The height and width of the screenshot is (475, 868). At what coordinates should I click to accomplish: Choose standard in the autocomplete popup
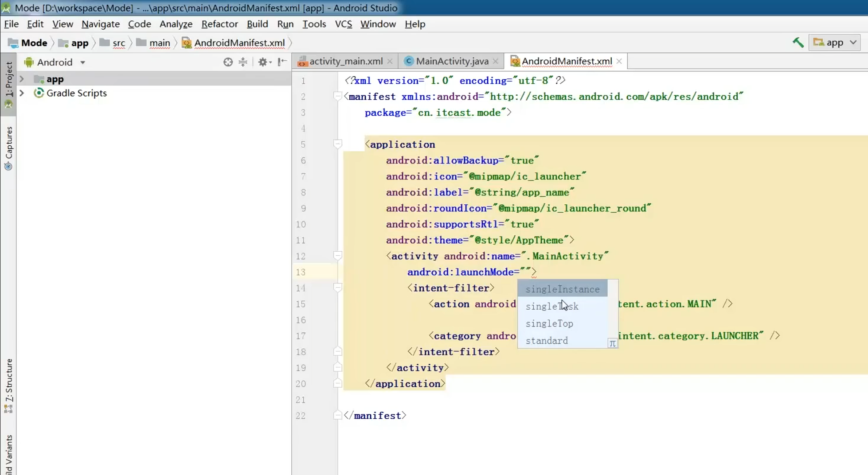coord(547,341)
